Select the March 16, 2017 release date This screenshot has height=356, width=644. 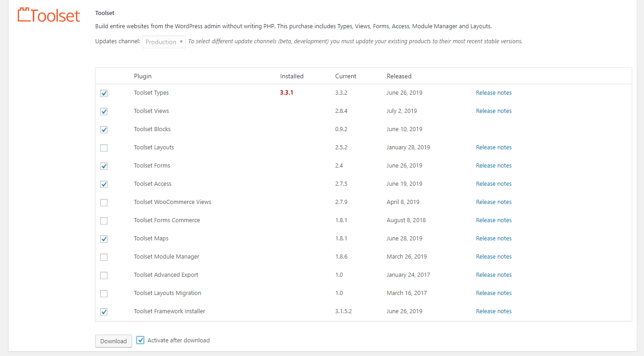407,293
